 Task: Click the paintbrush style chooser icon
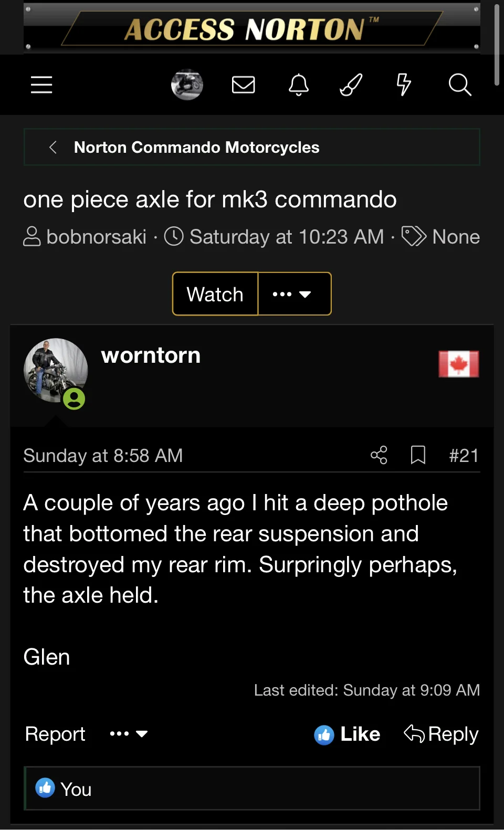(351, 85)
